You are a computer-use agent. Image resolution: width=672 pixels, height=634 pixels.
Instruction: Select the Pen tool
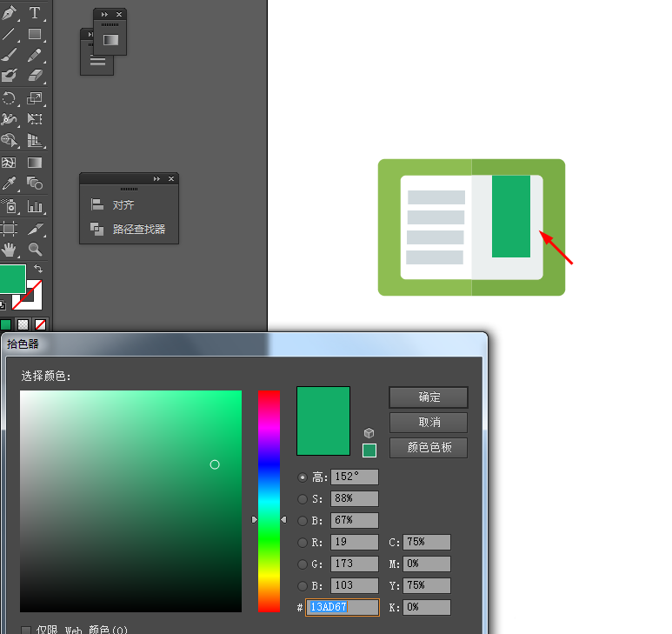click(10, 12)
